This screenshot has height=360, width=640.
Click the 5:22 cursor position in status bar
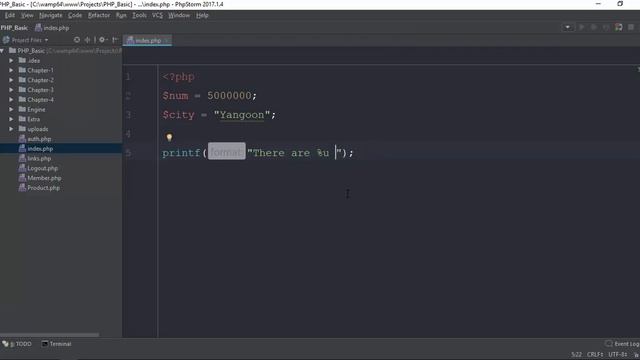click(576, 354)
